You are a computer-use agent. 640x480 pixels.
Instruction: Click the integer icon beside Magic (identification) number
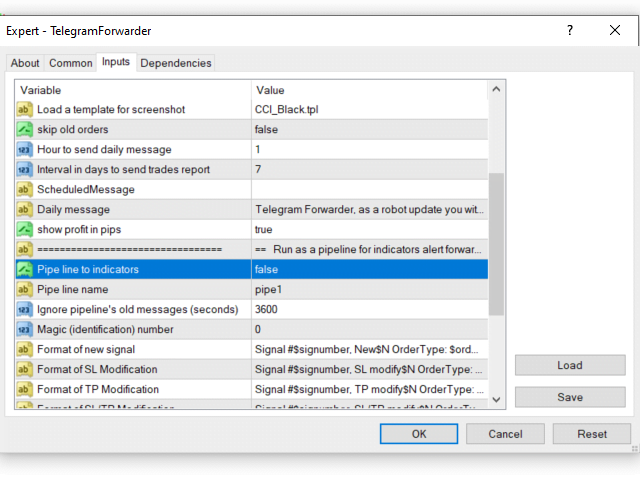24,329
